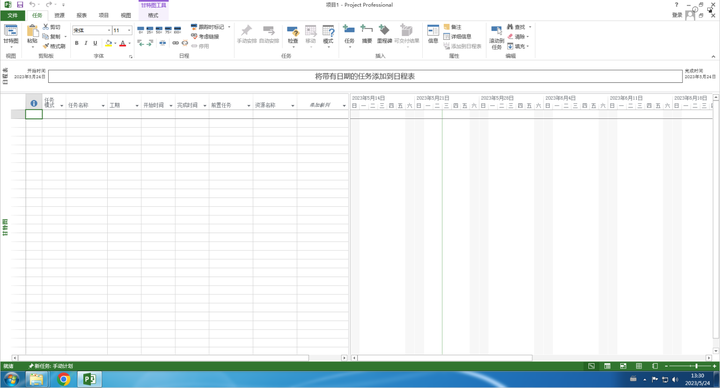Open the help question mark
The width and height of the screenshot is (720, 388).
click(x=676, y=5)
